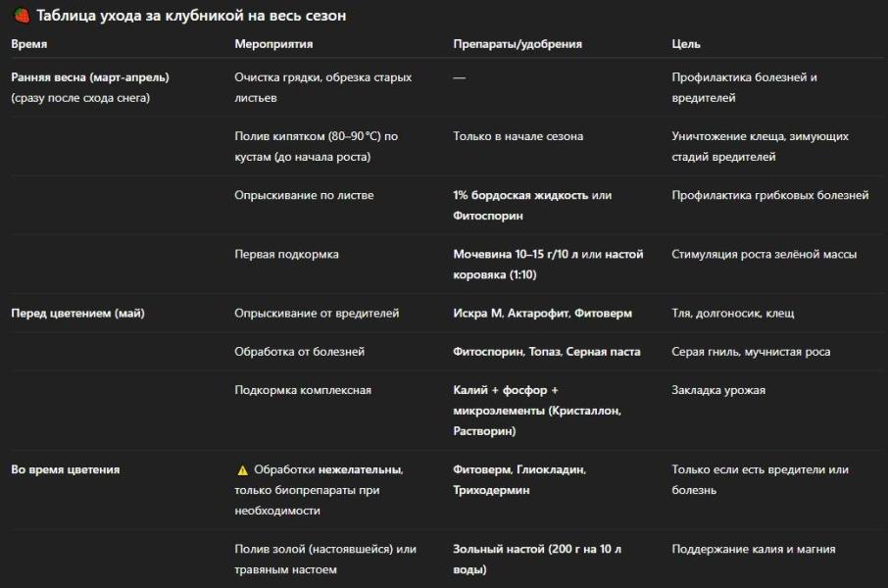Click the 'Перед цветением (май)' row label
Screen dimensions: 888x588
(x=77, y=314)
